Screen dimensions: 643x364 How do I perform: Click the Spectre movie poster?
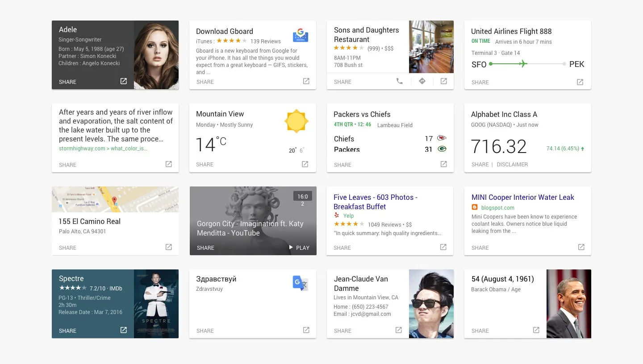click(x=156, y=304)
